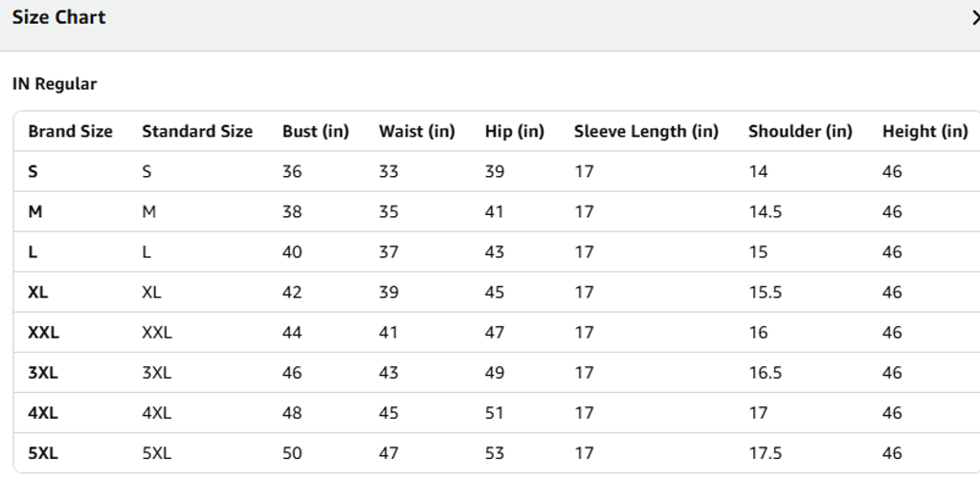This screenshot has width=980, height=479.
Task: Click the shoulder value 16.5 for 3XL
Action: [x=765, y=374]
